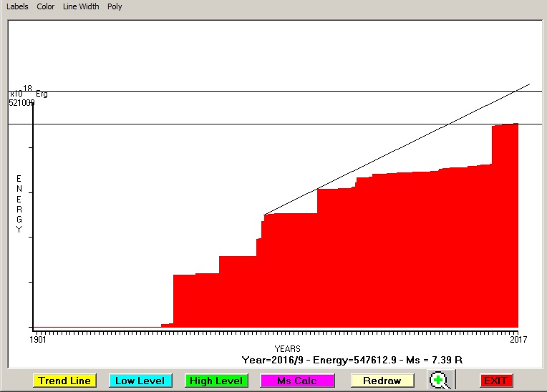Click the yellow Trend Line button
Image resolution: width=547 pixels, height=392 pixels.
tap(64, 381)
